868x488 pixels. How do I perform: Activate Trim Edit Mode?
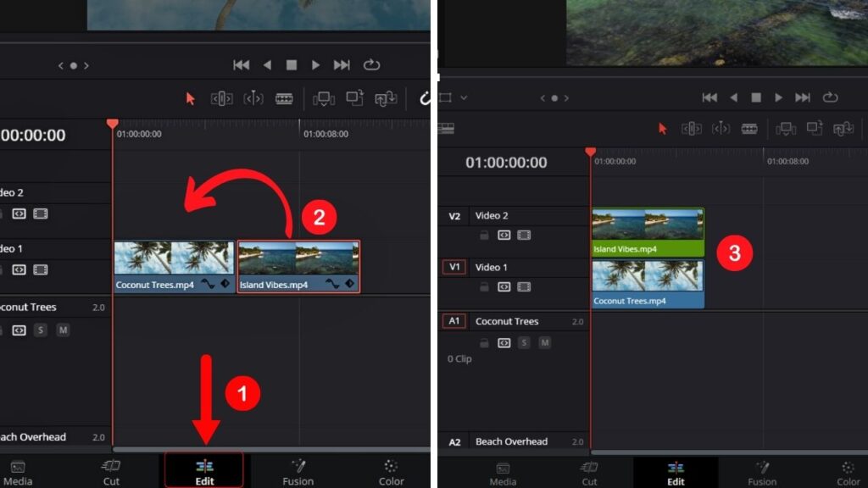point(221,99)
